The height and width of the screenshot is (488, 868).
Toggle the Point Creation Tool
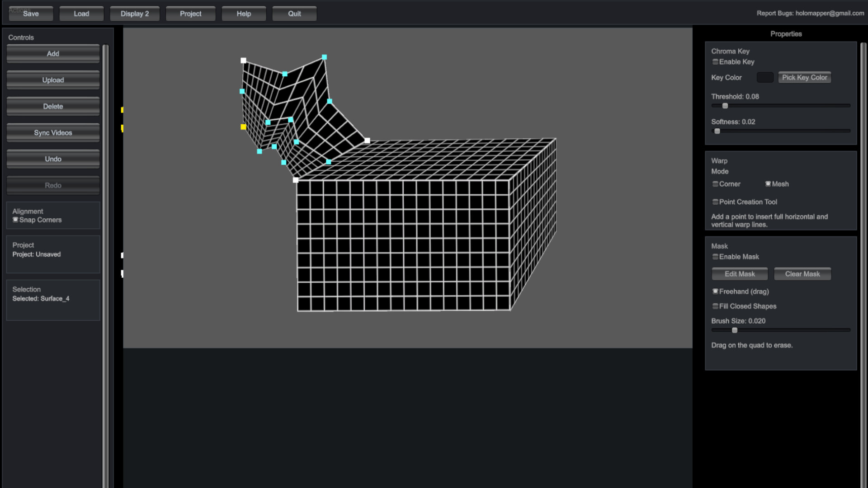715,202
